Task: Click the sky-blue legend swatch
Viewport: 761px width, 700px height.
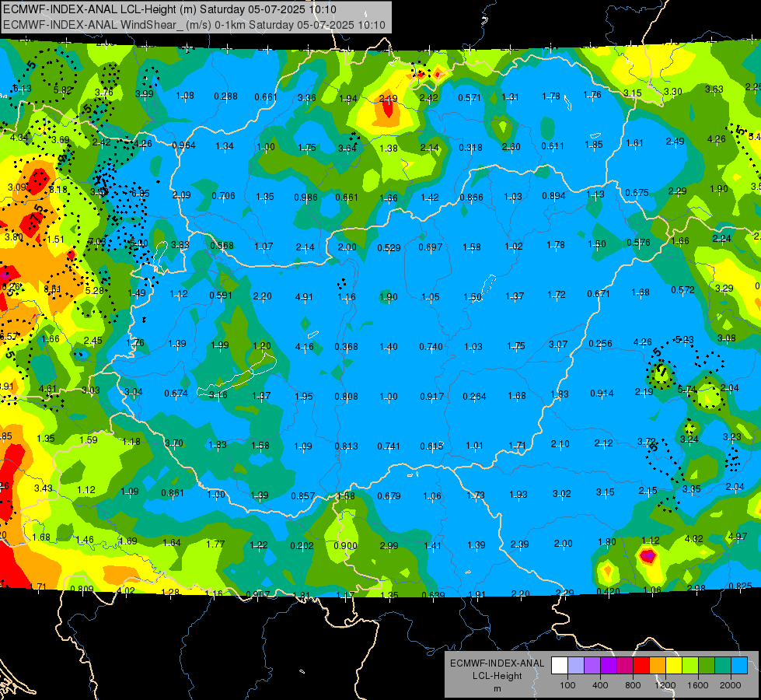Action: (x=739, y=666)
